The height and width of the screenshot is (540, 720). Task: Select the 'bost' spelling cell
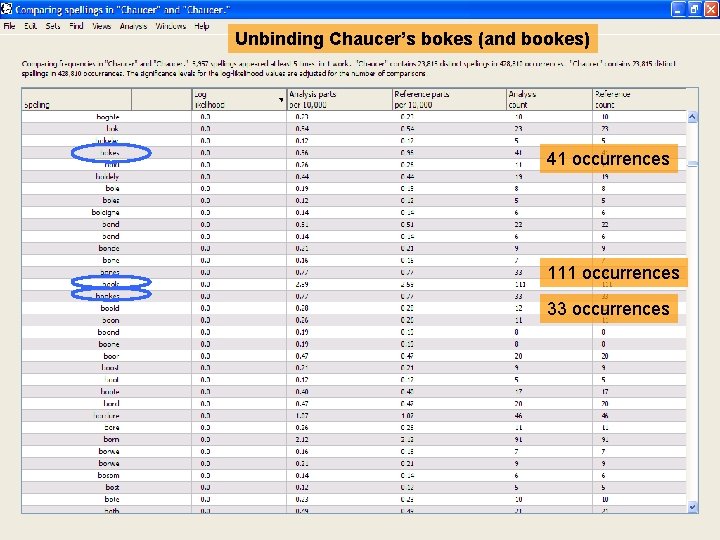(x=112, y=487)
